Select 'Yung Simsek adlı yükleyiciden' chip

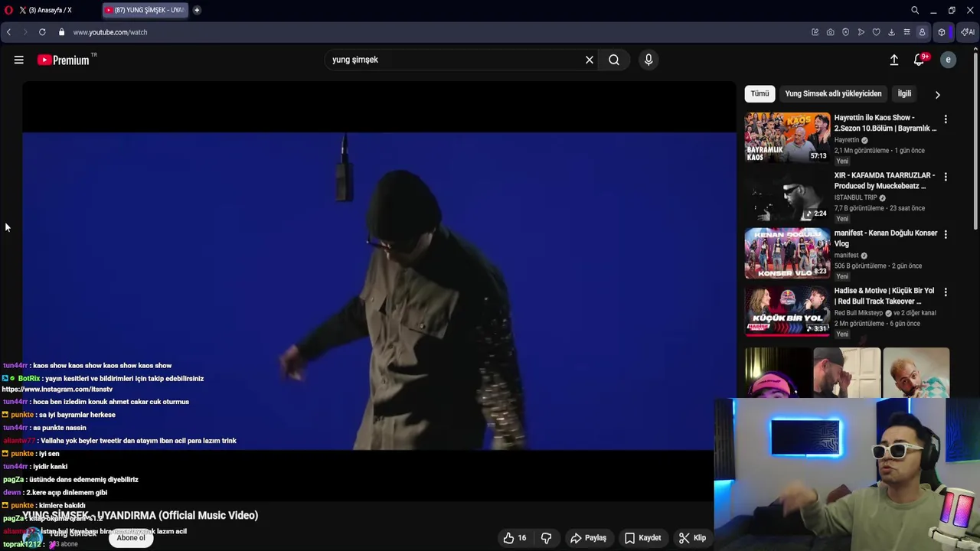tap(833, 93)
